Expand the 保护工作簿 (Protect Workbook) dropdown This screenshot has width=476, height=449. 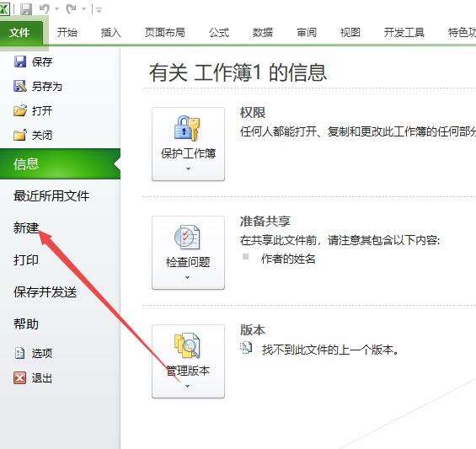188,168
